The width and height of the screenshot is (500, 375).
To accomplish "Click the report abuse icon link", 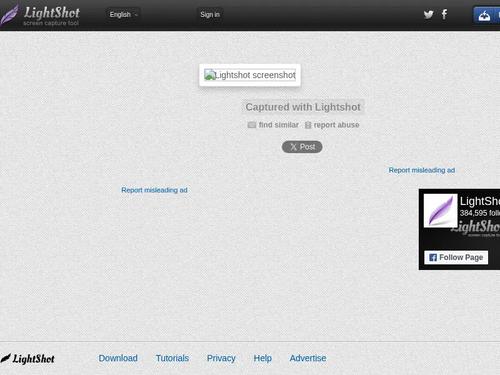I will click(332, 125).
